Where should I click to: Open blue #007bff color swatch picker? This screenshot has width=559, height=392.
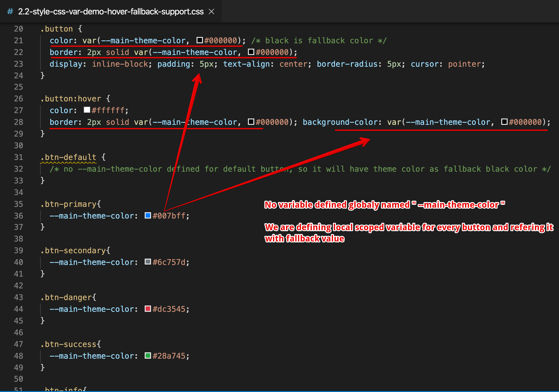pyautogui.click(x=148, y=215)
